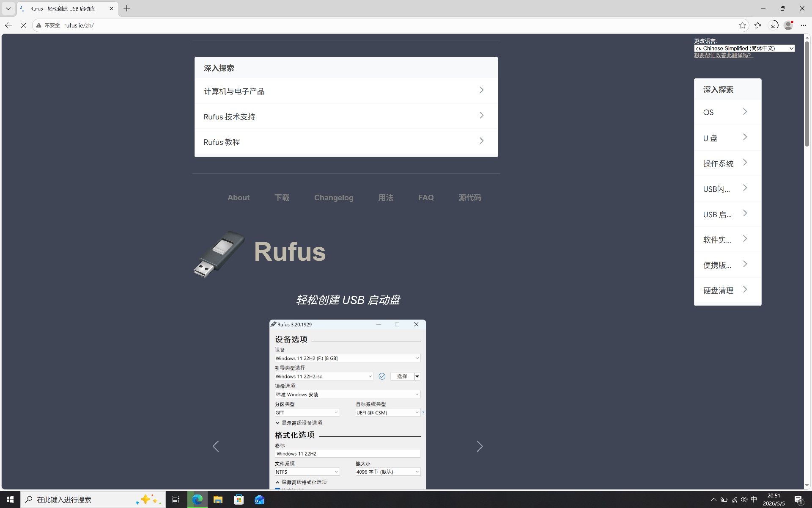Click the Rufus app screenshot image
Screen dimensions: 812x508
click(x=348, y=404)
